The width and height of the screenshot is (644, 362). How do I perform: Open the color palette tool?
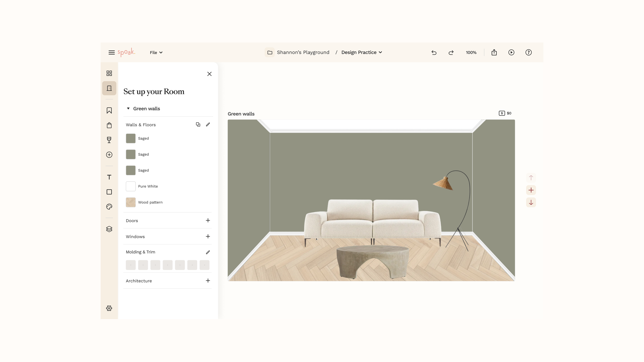109,207
